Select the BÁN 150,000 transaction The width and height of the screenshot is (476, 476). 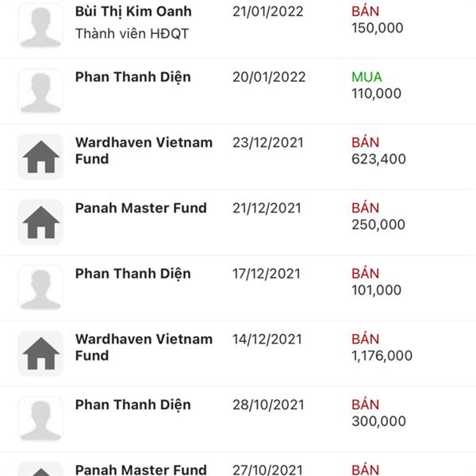(x=378, y=19)
